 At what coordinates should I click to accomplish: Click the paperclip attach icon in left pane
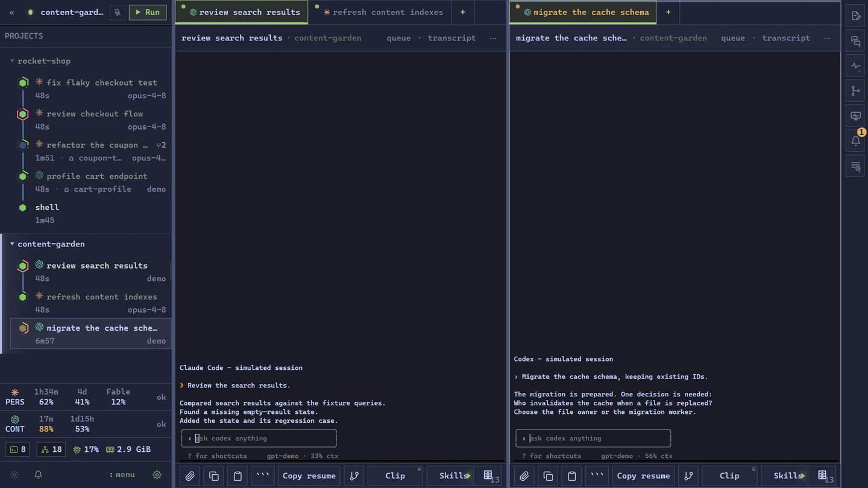point(190,476)
